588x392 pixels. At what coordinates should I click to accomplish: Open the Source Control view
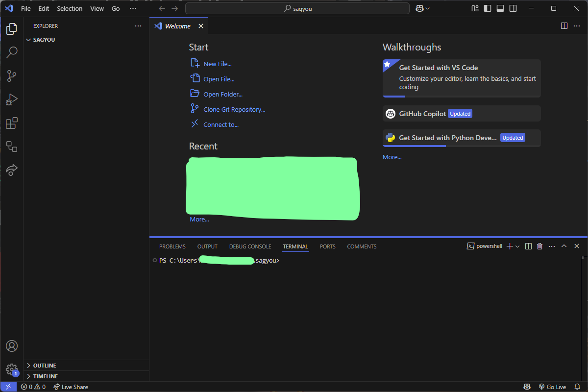pyautogui.click(x=12, y=76)
